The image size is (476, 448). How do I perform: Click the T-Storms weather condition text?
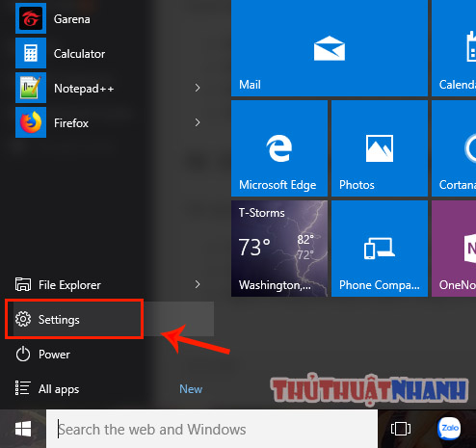pyautogui.click(x=262, y=213)
